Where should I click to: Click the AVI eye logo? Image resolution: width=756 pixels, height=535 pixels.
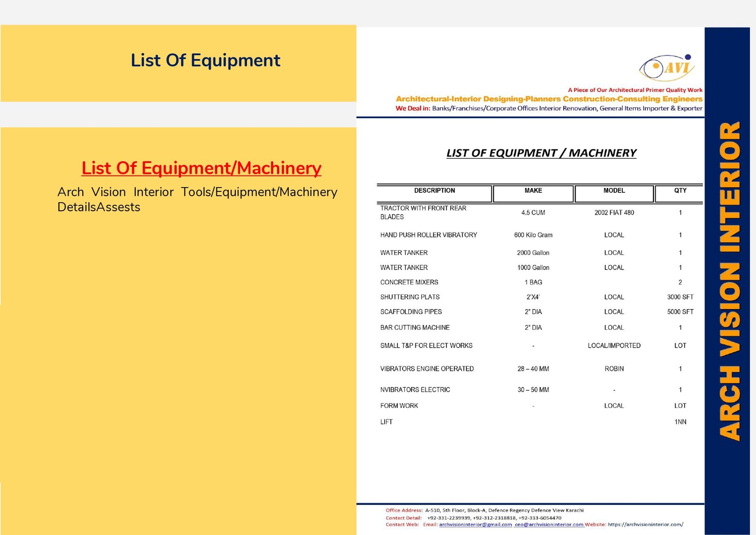667,68
